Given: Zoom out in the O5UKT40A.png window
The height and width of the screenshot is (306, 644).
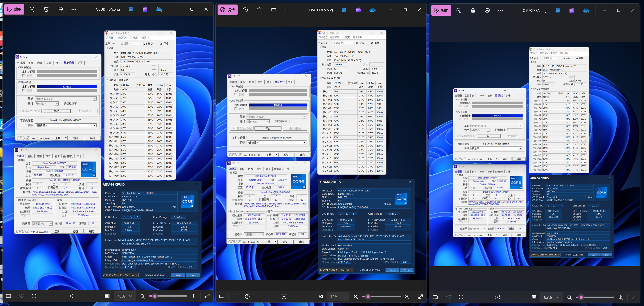Looking at the screenshot, I should [142, 296].
